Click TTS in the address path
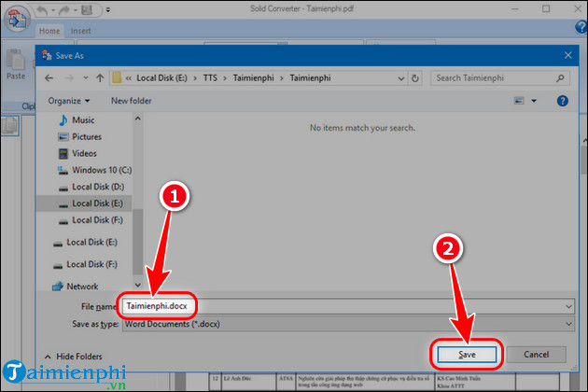This screenshot has width=588, height=392. pos(210,78)
